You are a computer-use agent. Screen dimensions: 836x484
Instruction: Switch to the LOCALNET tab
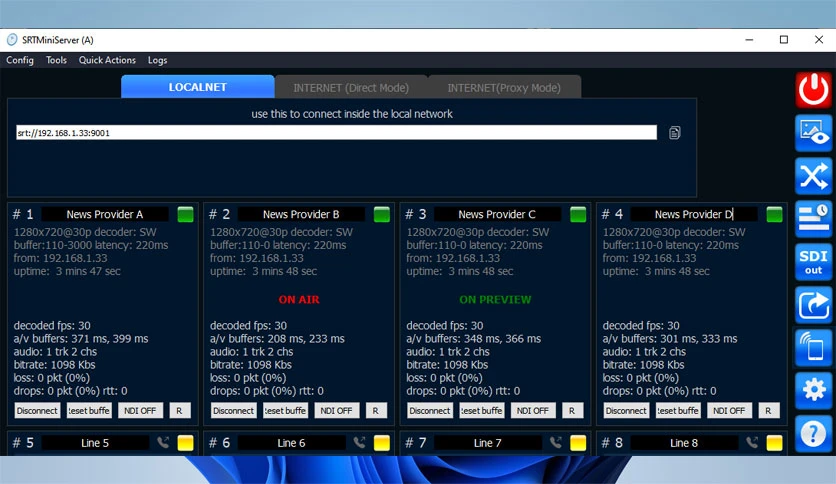tap(198, 87)
